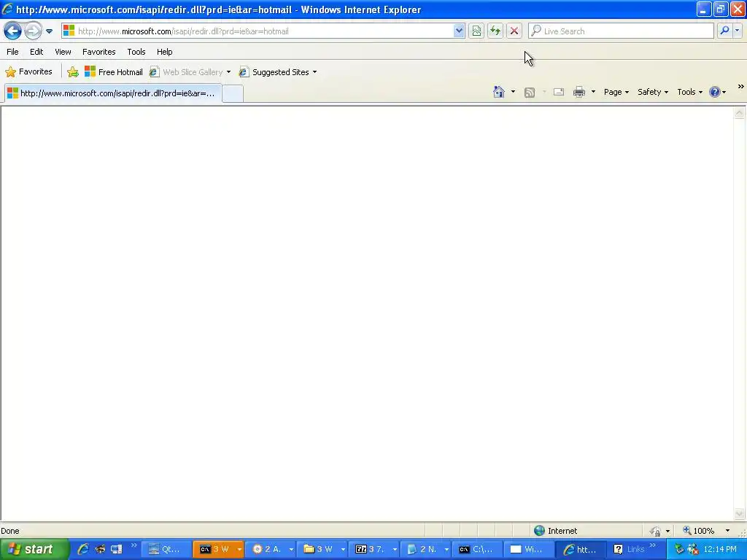Go back with the Back arrow button
Viewport: 747px width, 560px height.
coord(12,31)
